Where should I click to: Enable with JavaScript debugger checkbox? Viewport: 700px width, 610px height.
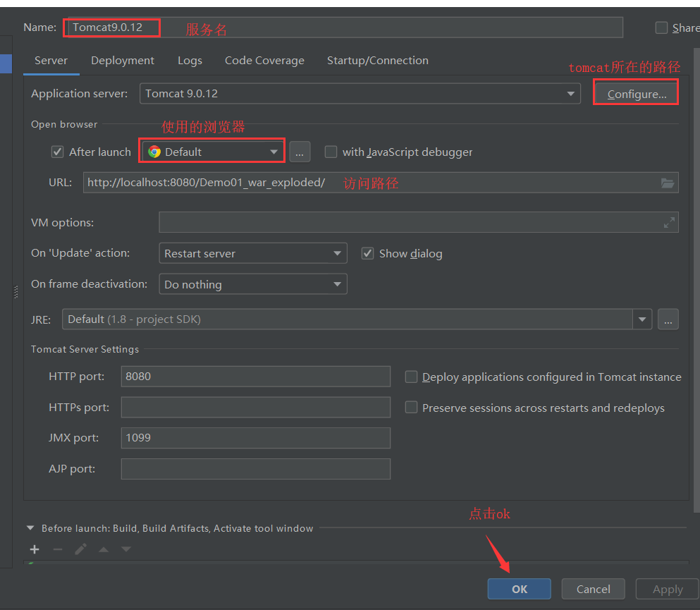point(331,152)
